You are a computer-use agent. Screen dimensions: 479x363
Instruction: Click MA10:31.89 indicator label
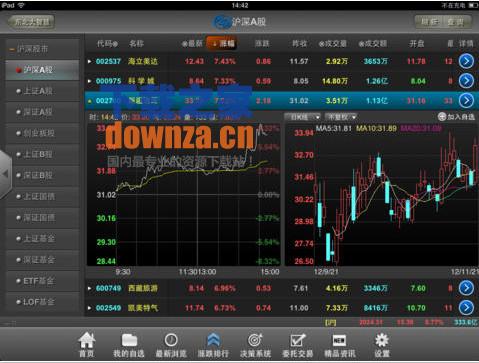pos(377,128)
